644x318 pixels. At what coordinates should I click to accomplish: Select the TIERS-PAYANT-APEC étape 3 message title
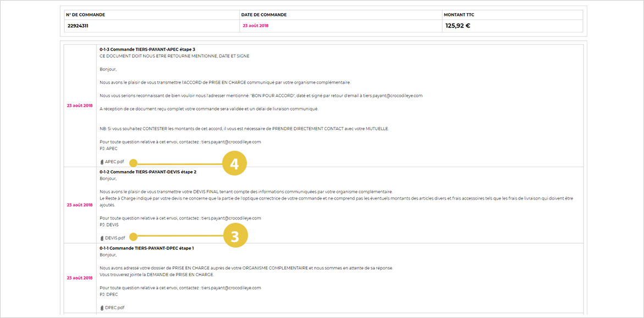pyautogui.click(x=147, y=50)
